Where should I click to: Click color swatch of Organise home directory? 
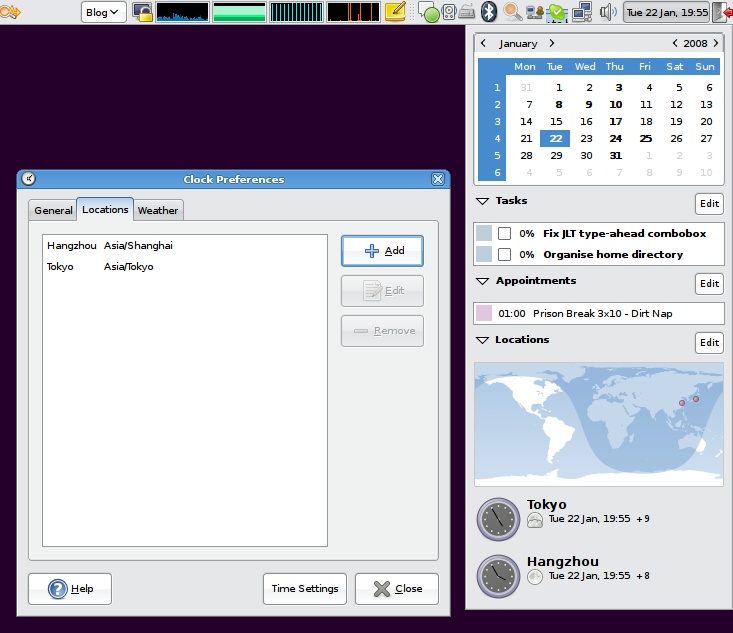[484, 254]
